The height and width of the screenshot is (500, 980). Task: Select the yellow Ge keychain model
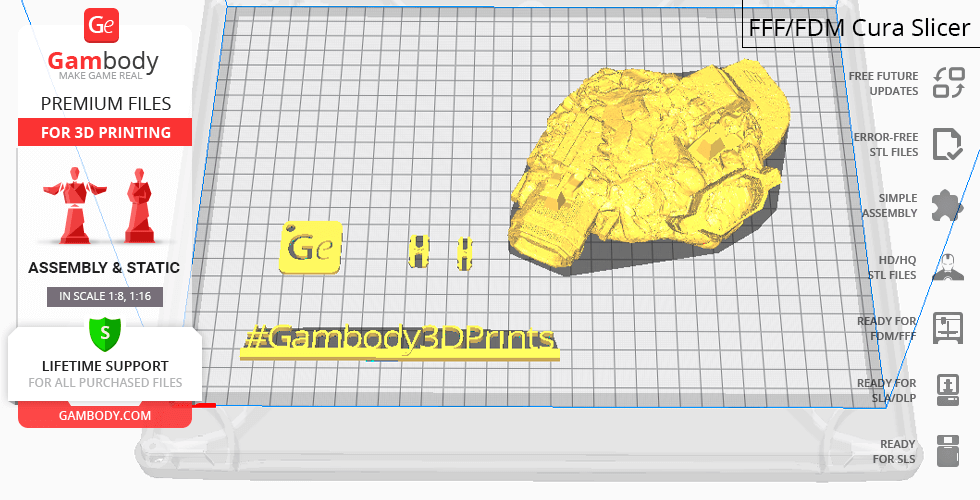(x=312, y=246)
